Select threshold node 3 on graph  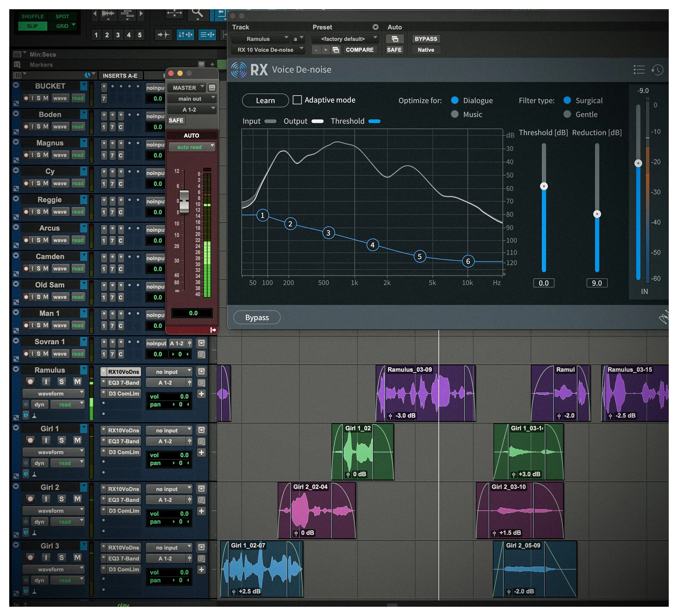[328, 233]
